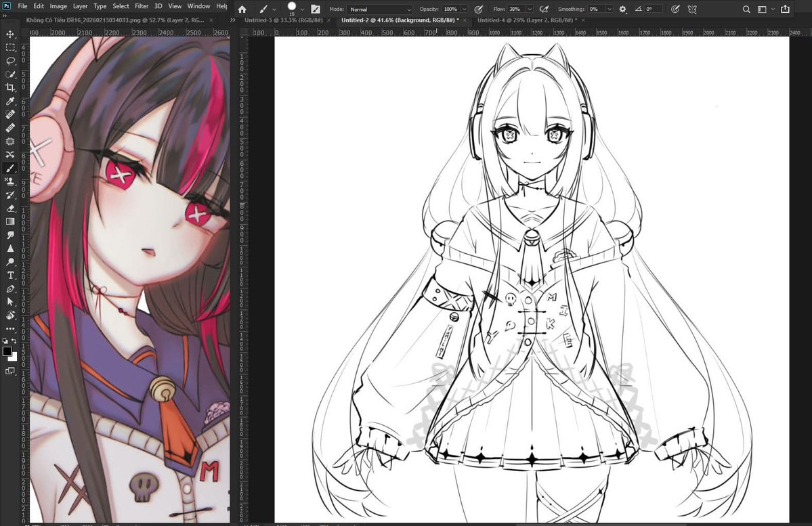
Task: Select the Smudge tool
Action: [10, 235]
